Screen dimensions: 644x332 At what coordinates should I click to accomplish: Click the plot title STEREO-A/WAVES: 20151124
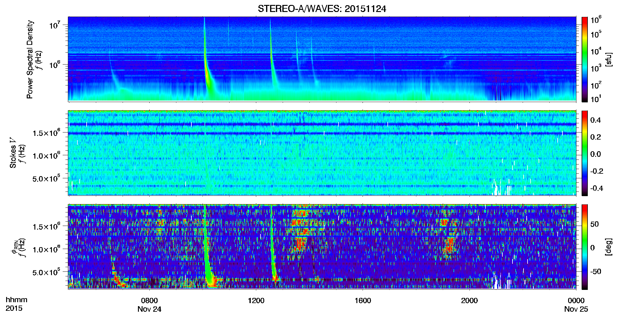click(x=322, y=9)
